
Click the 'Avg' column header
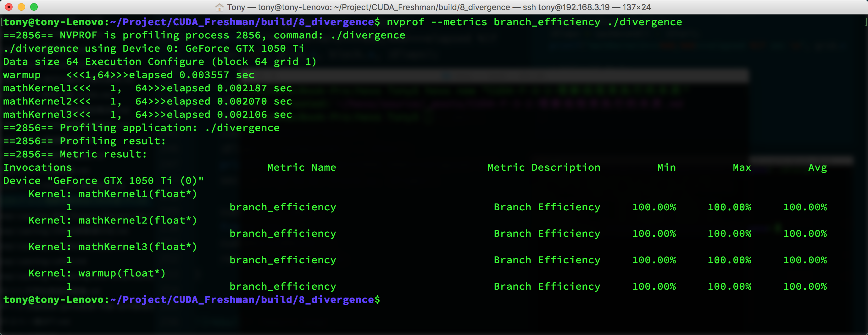pyautogui.click(x=817, y=168)
